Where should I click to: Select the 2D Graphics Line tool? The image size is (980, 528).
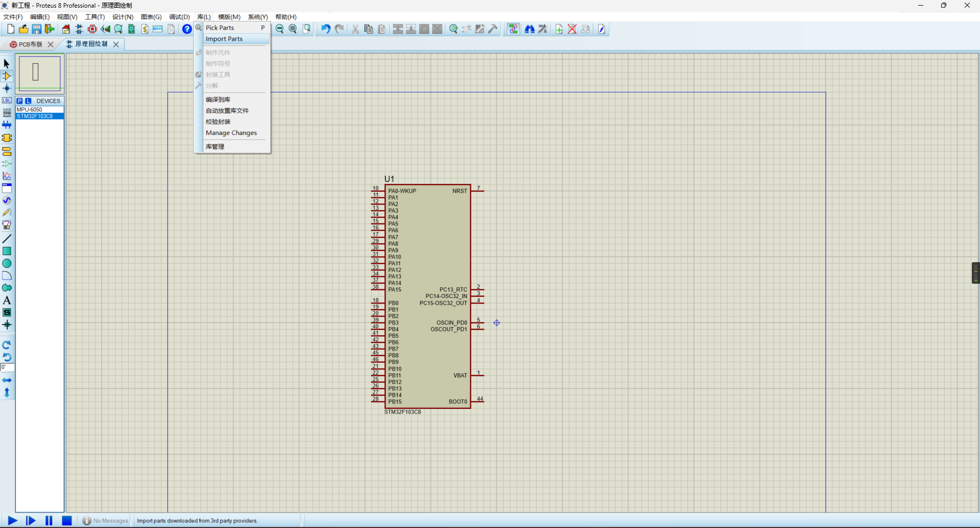[7, 239]
